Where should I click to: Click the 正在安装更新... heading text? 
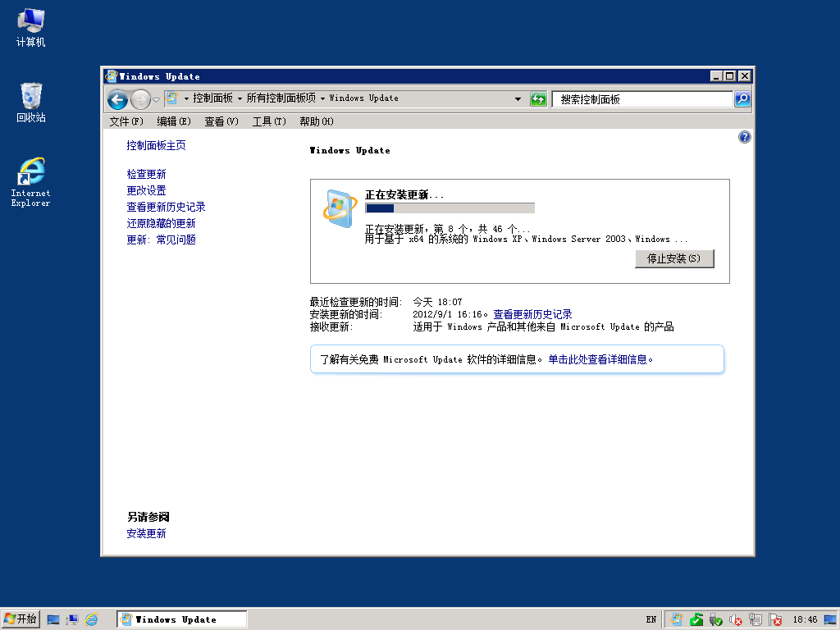point(404,195)
